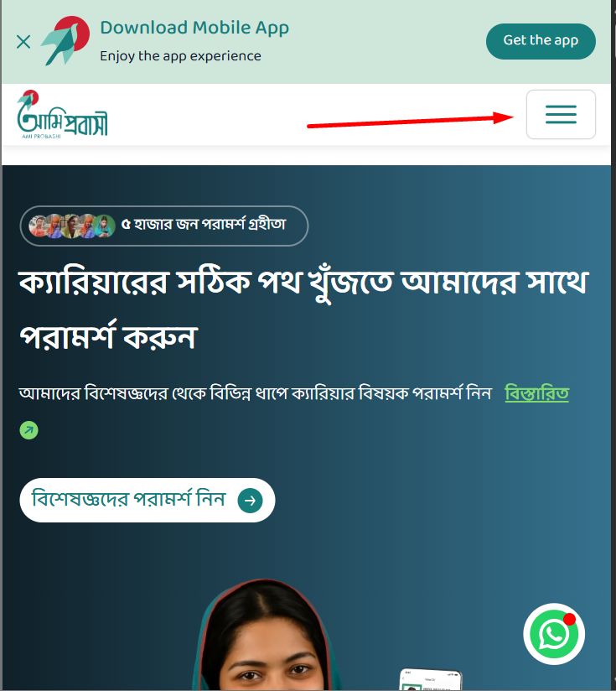Click the Ami Probashi logo
This screenshot has width=616, height=691.
coord(62,115)
